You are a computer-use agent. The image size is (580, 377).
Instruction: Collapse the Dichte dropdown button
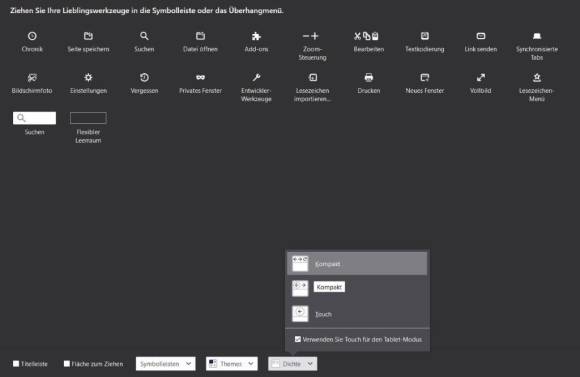293,364
